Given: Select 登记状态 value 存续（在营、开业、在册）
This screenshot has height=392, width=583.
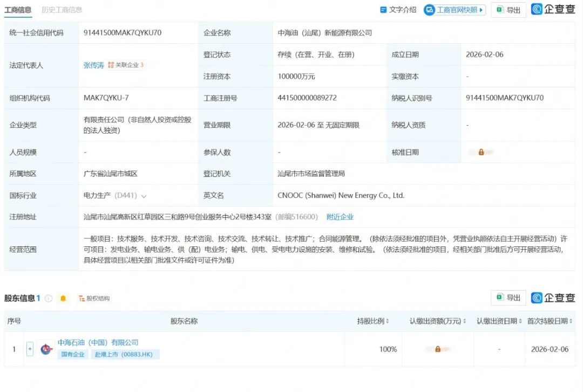Looking at the screenshot, I should (x=316, y=54).
